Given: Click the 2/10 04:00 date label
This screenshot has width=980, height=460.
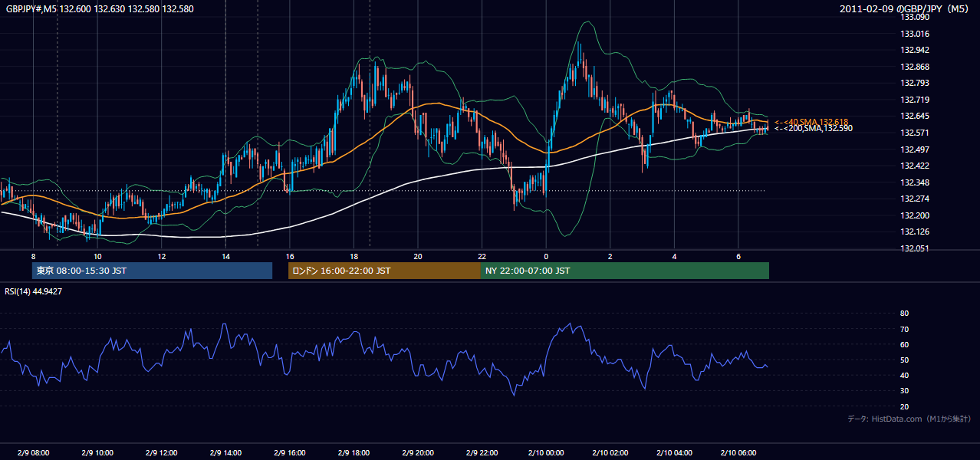Looking at the screenshot, I should click(674, 453).
